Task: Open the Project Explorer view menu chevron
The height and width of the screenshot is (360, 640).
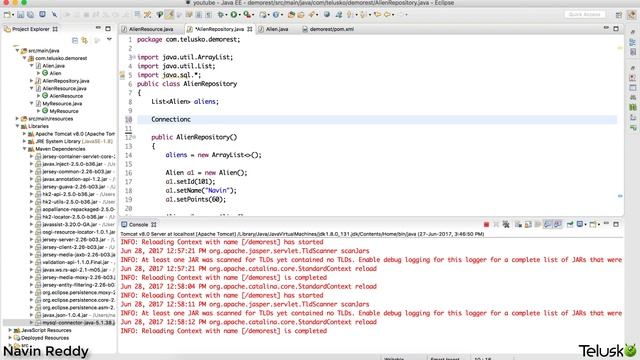Action: (109, 40)
